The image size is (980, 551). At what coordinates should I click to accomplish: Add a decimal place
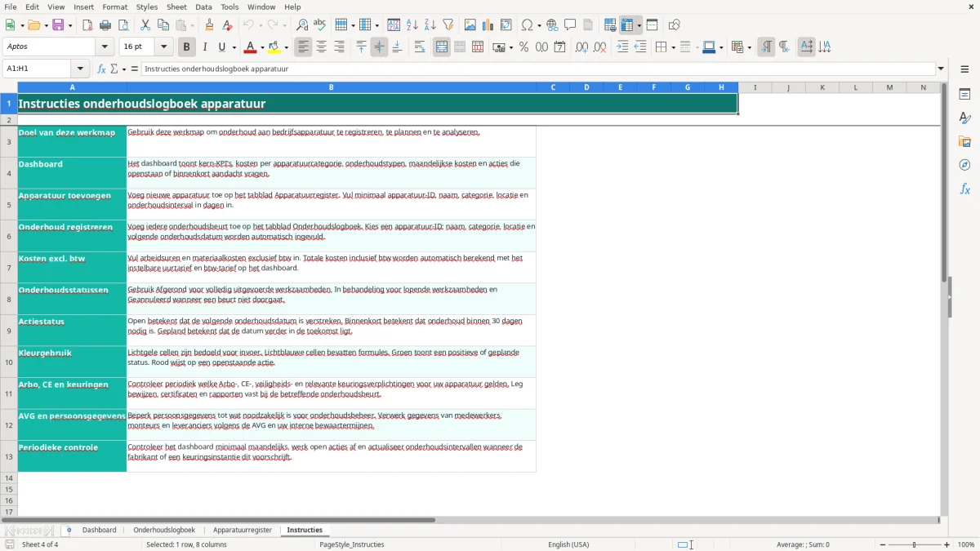[x=581, y=47]
